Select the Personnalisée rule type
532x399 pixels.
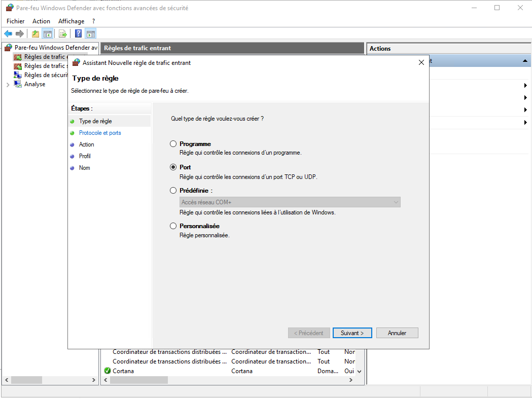[x=173, y=226]
